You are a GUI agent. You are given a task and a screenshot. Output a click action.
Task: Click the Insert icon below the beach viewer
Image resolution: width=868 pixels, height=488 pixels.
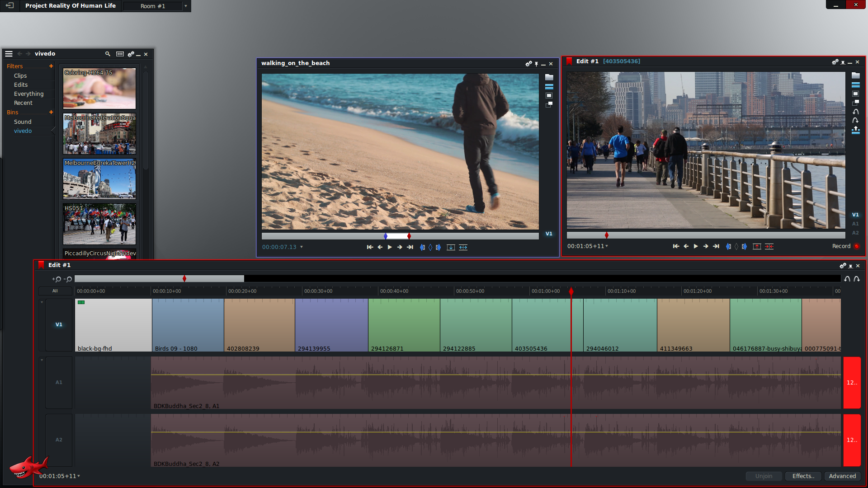[x=451, y=247]
